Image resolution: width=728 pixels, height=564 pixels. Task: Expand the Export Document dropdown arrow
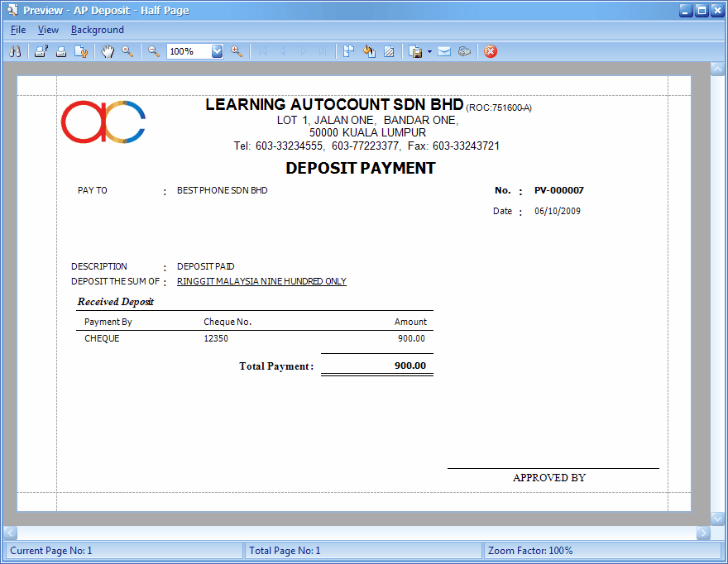pos(429,51)
